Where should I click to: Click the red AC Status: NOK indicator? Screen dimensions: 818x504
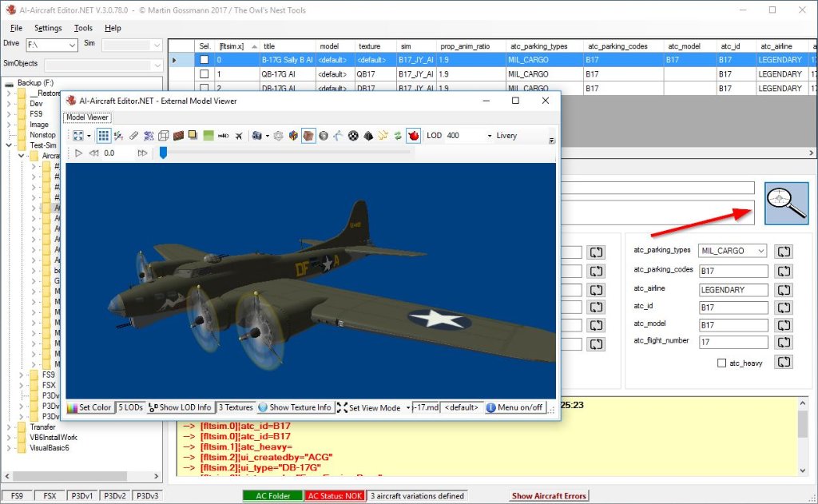335,496
